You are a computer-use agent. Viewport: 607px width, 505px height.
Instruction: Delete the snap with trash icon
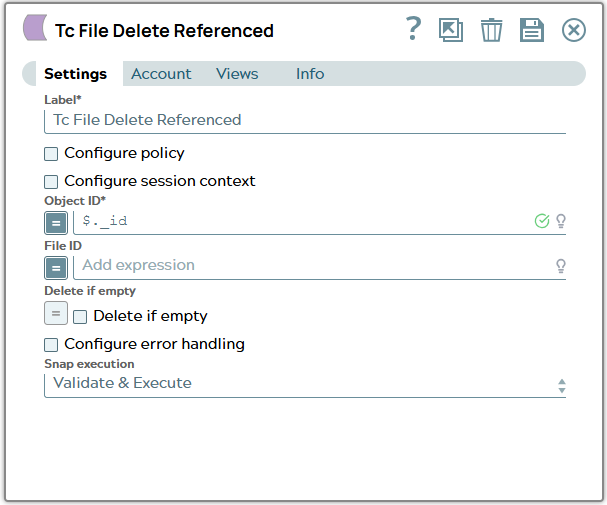point(491,30)
